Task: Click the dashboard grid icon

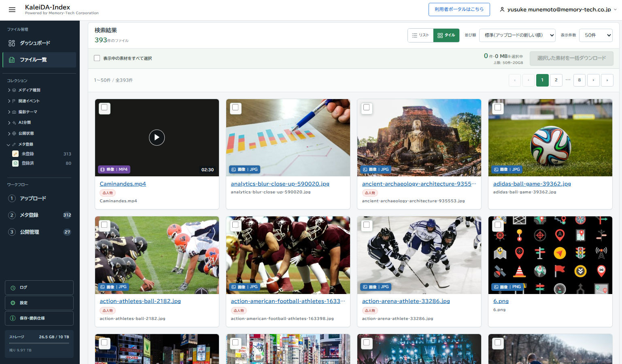Action: click(x=12, y=43)
